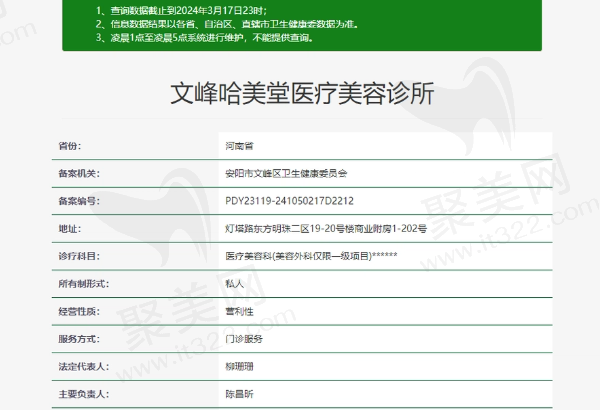Click the 经营性质 label
The width and height of the screenshot is (600, 410).
(79, 311)
